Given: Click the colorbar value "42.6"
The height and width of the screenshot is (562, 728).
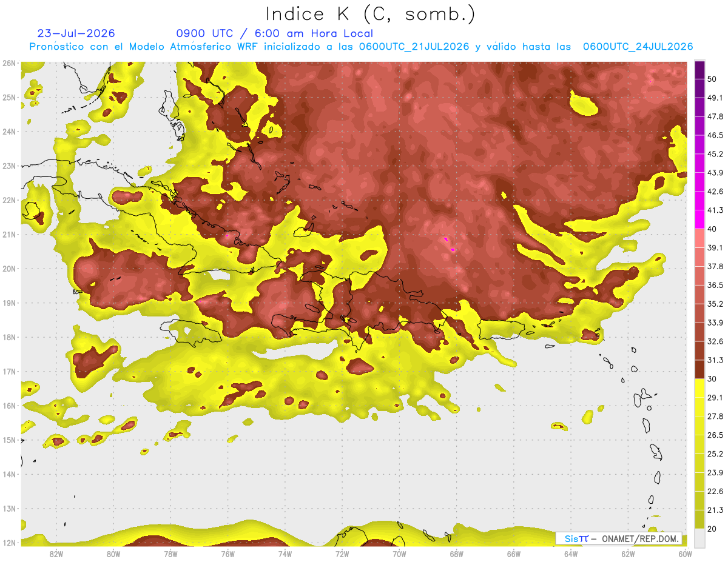Looking at the screenshot, I should (x=715, y=192).
